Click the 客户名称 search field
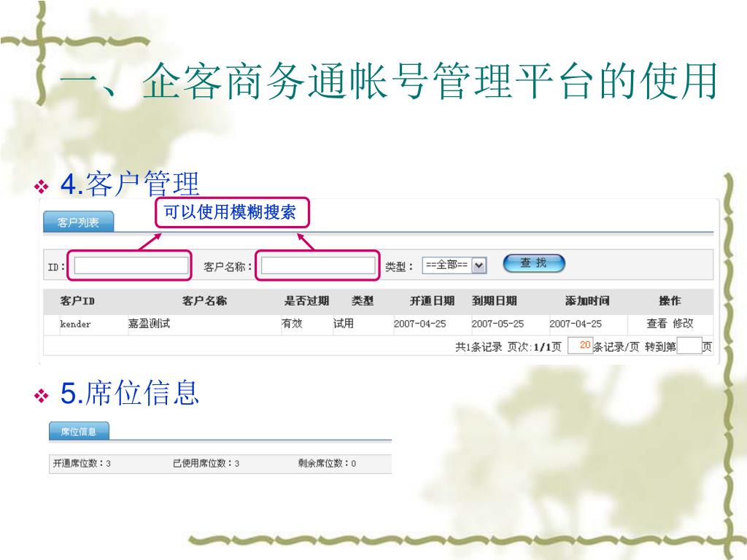Image resolution: width=747 pixels, height=560 pixels. 318,265
